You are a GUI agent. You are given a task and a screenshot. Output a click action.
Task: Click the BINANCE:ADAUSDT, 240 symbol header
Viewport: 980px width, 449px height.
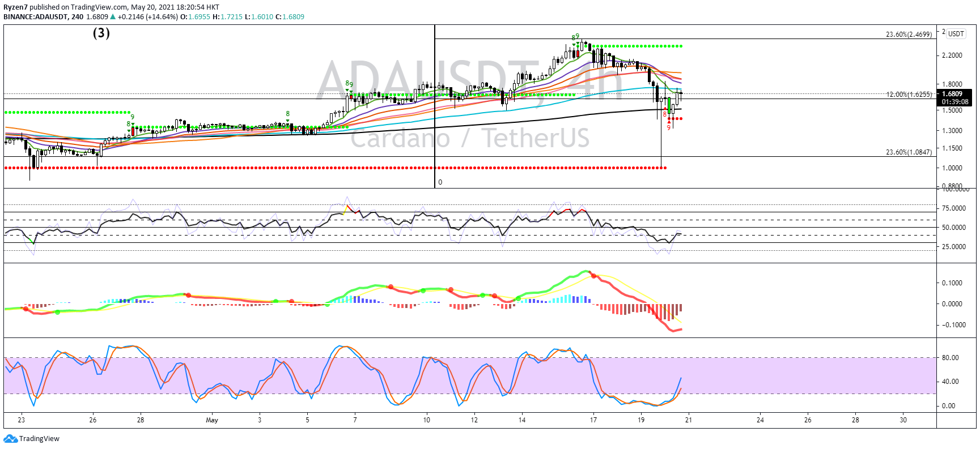click(x=43, y=17)
